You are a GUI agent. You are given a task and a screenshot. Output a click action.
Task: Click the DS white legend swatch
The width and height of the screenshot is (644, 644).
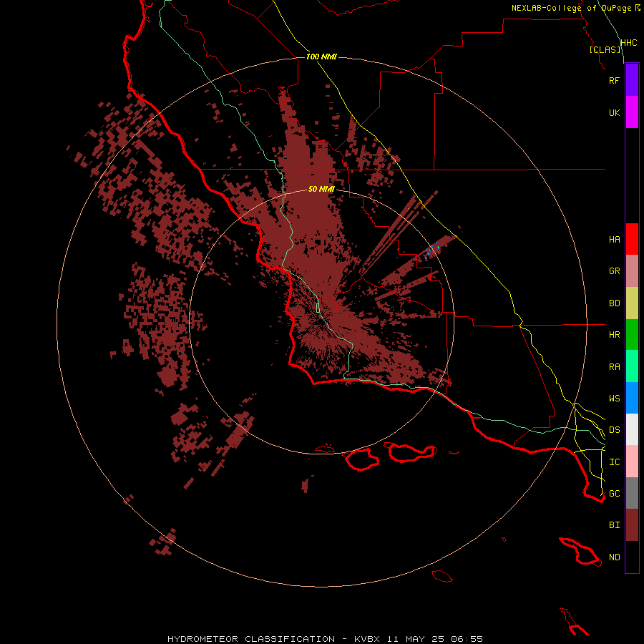click(632, 429)
